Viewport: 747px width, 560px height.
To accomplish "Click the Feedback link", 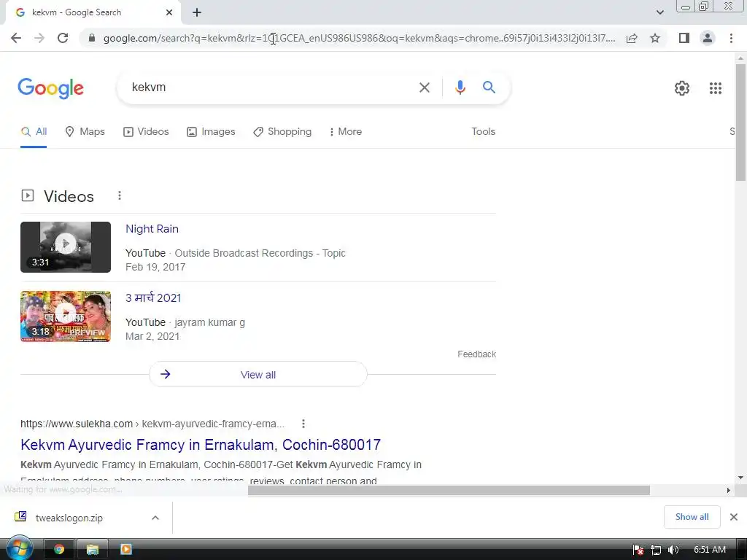I will click(476, 354).
